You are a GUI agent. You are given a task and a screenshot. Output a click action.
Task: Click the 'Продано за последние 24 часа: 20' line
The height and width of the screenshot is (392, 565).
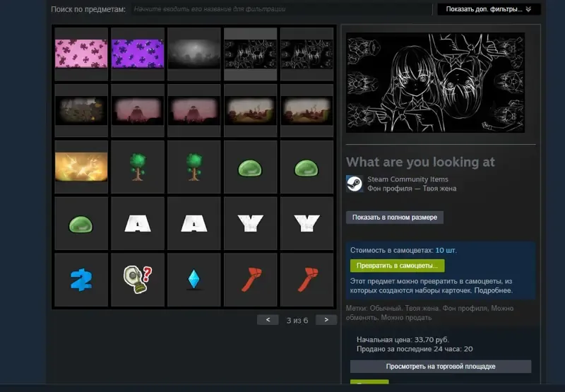click(x=415, y=349)
